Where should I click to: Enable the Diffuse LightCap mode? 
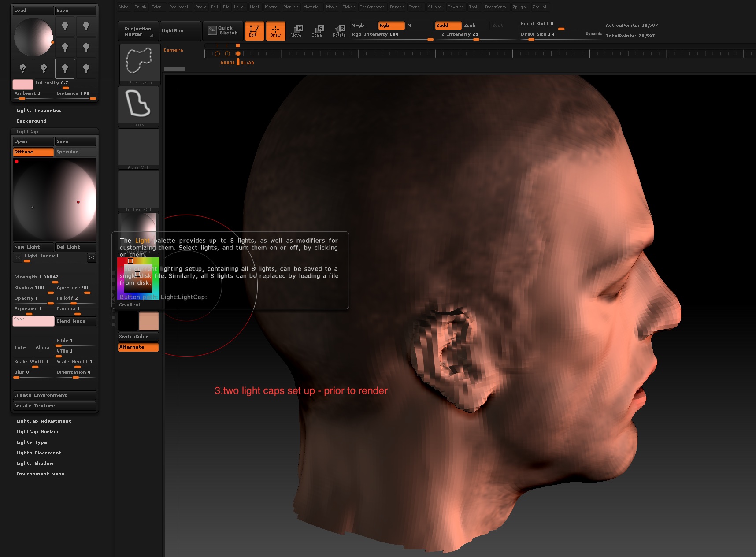tap(33, 152)
